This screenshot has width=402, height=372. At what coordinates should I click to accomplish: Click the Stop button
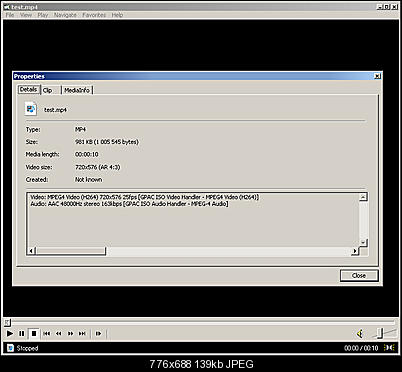click(x=34, y=333)
